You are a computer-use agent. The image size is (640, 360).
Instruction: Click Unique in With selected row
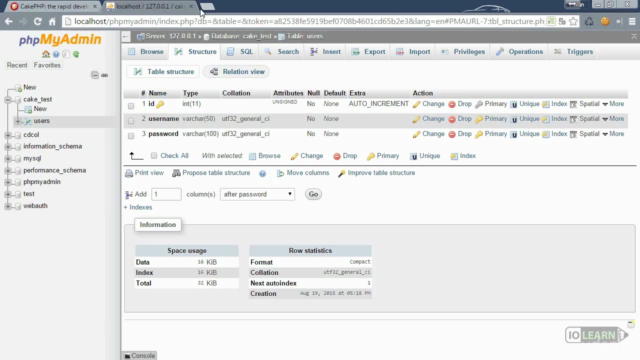pos(425,156)
